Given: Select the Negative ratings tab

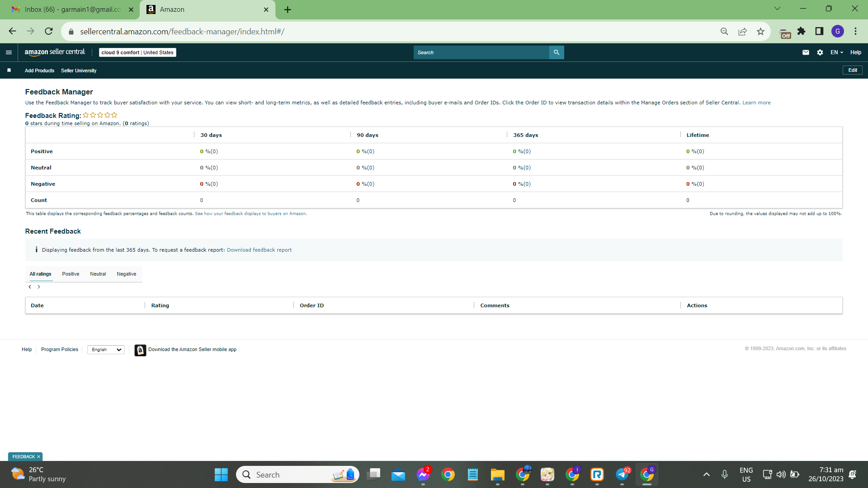Looking at the screenshot, I should click(126, 274).
